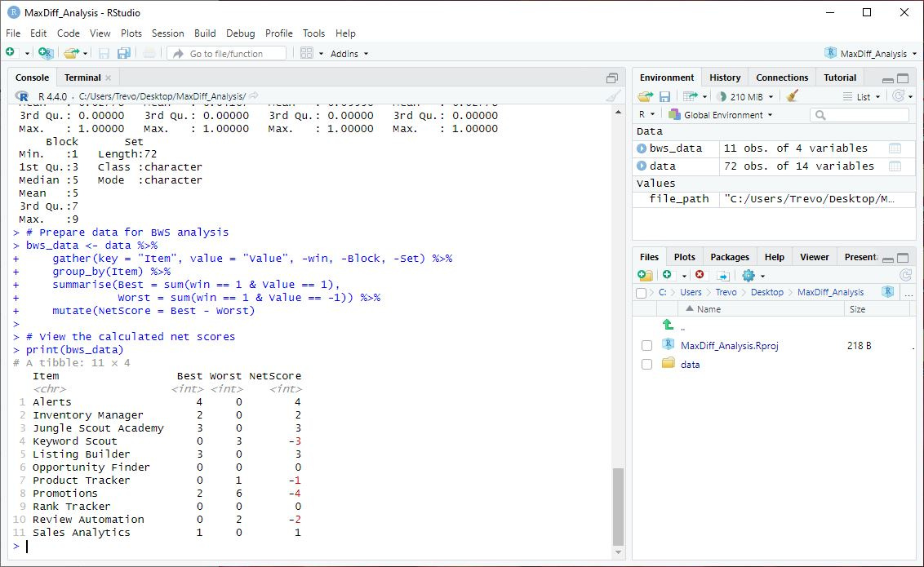Click the Import Dataset table icon
Screen dimensions: 924x567
click(690, 96)
